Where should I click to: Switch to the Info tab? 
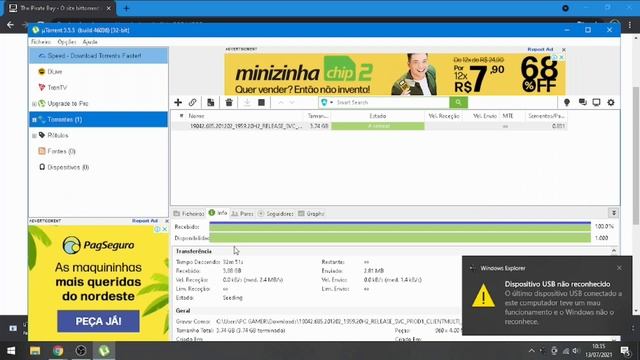pyautogui.click(x=218, y=213)
